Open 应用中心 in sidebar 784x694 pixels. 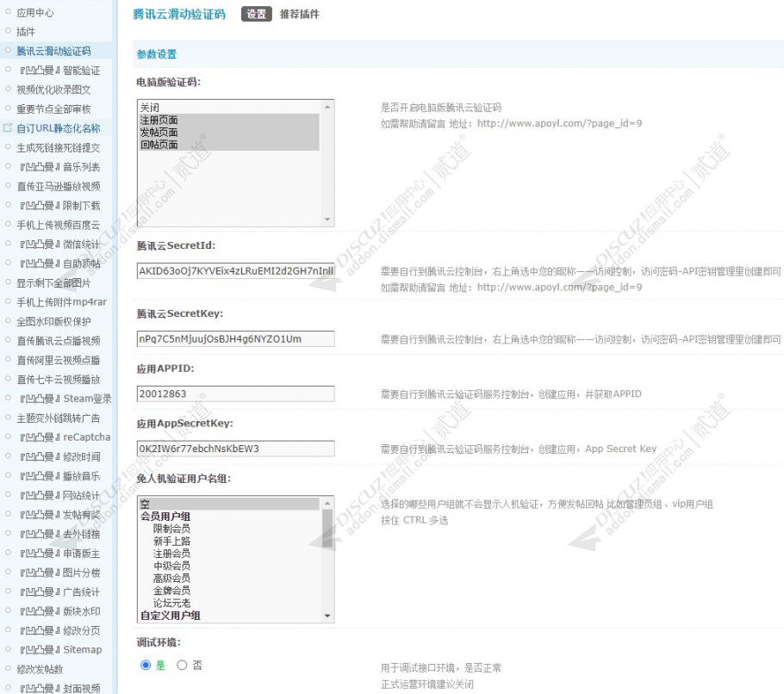pos(35,13)
